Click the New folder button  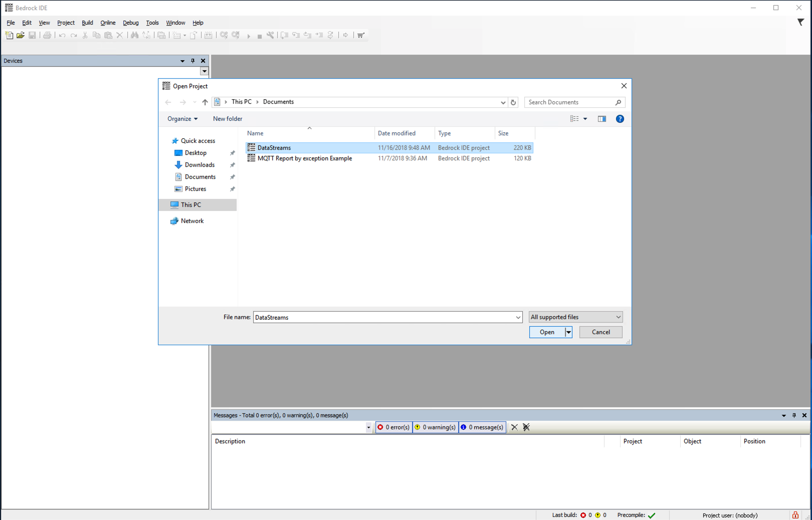(x=228, y=119)
